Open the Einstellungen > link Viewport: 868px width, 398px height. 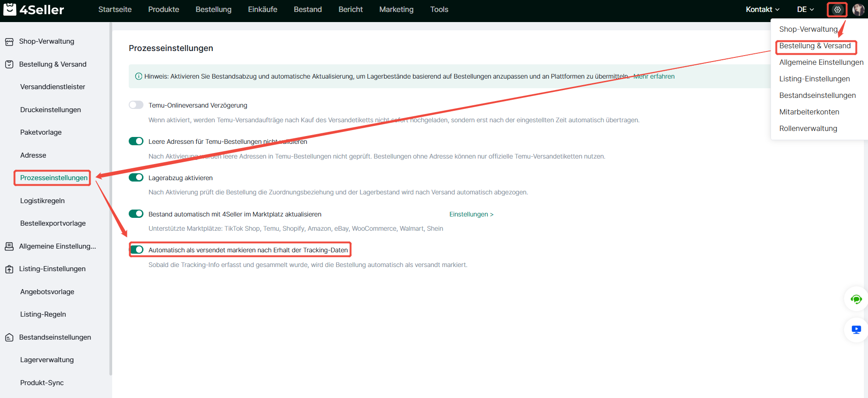[x=471, y=214]
